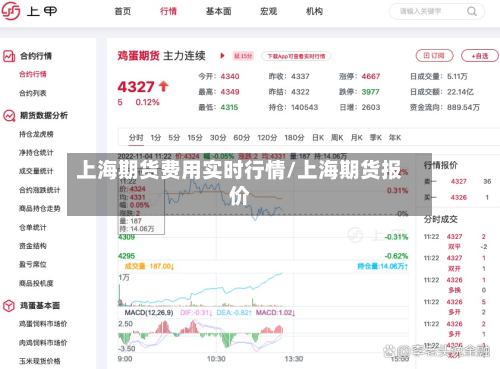Click the 行情报价 panel heading
500x369 pixels.
[441, 165]
